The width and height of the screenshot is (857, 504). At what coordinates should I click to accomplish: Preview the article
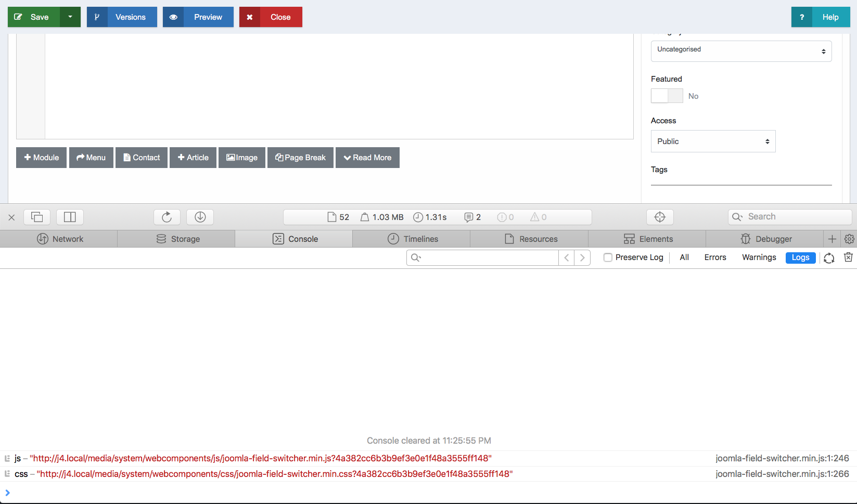pyautogui.click(x=198, y=17)
